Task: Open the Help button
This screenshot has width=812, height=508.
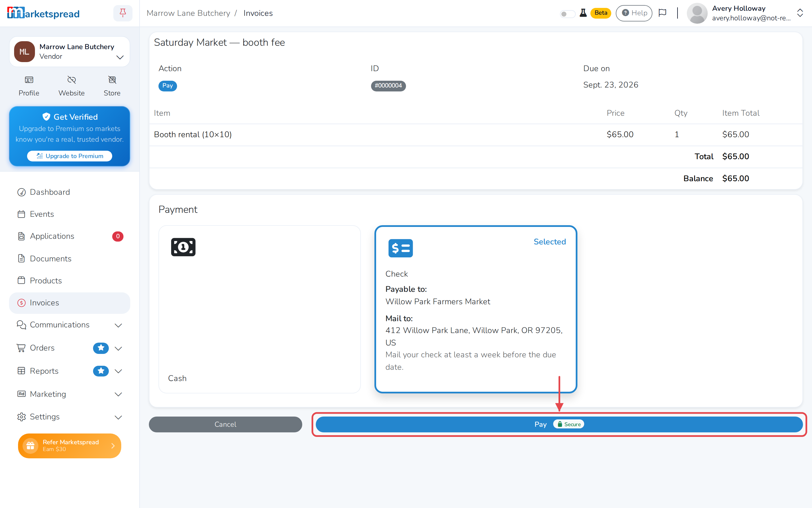Action: pyautogui.click(x=634, y=13)
